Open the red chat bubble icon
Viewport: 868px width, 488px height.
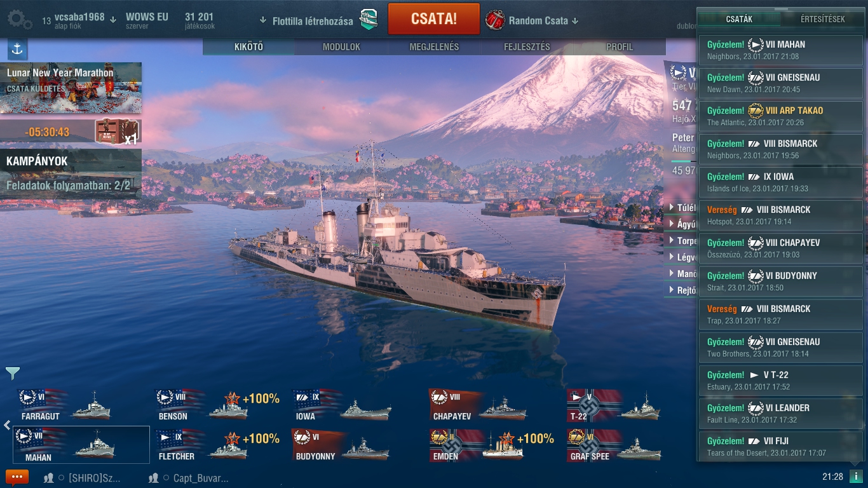coord(17,477)
